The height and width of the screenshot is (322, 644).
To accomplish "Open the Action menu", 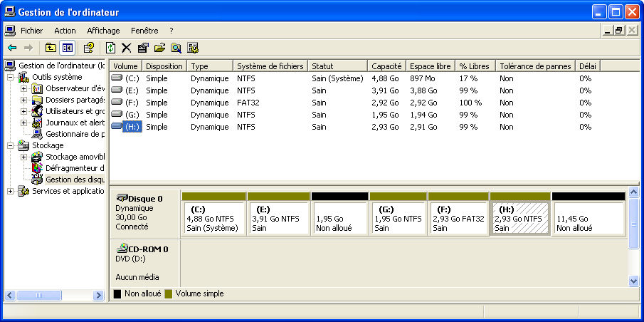I will click(x=65, y=31).
